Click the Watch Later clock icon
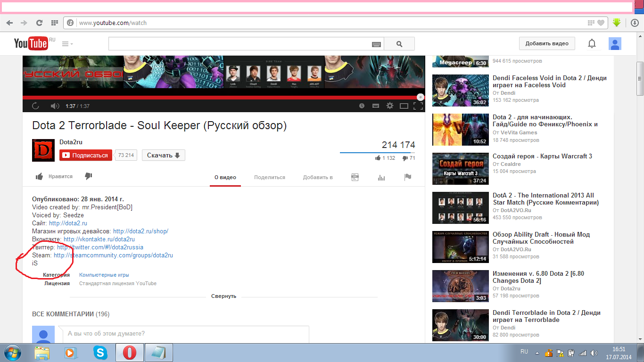Screen dimensions: 644x362 point(362,106)
